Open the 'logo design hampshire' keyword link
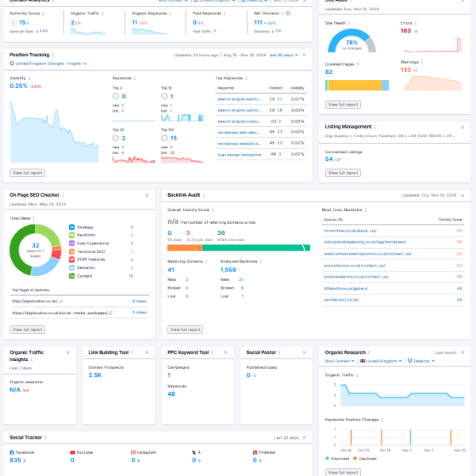This screenshot has width=476, height=476. [240, 155]
